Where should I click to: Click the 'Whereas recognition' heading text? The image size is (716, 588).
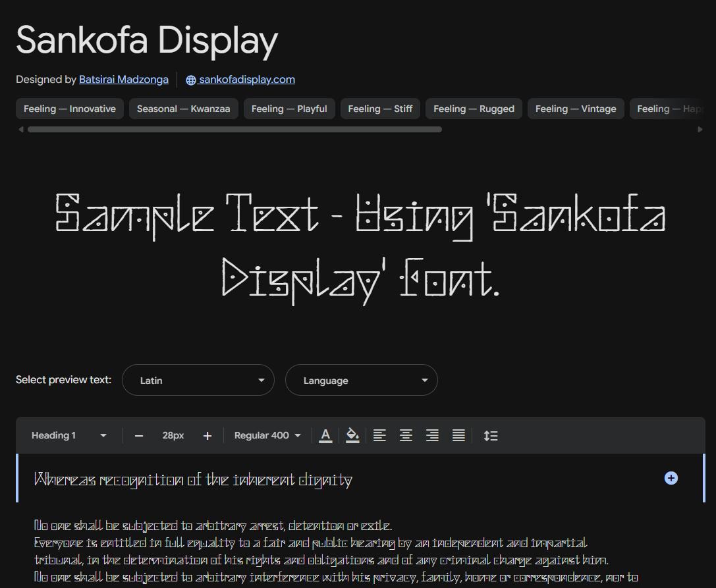[x=193, y=480]
